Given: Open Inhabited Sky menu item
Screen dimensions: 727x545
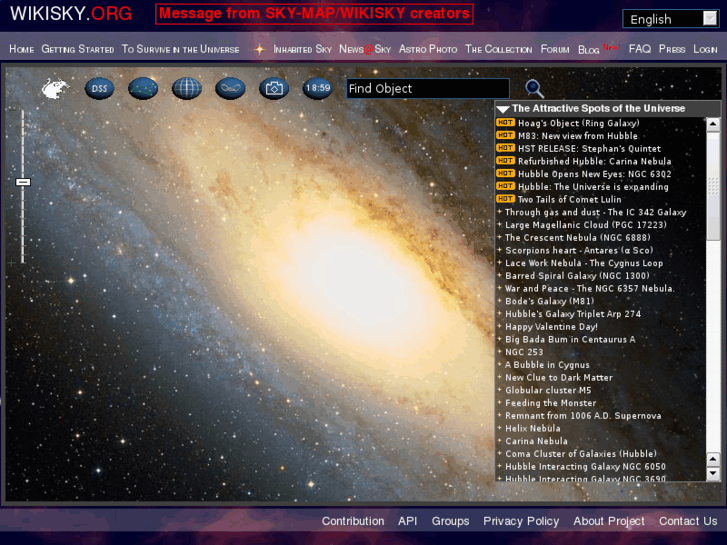Looking at the screenshot, I should click(302, 49).
